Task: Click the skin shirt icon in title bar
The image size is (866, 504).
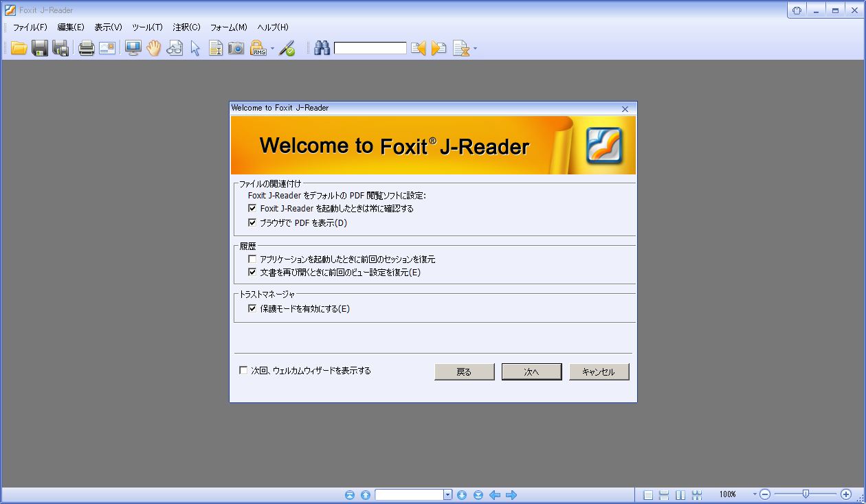Action: click(797, 10)
